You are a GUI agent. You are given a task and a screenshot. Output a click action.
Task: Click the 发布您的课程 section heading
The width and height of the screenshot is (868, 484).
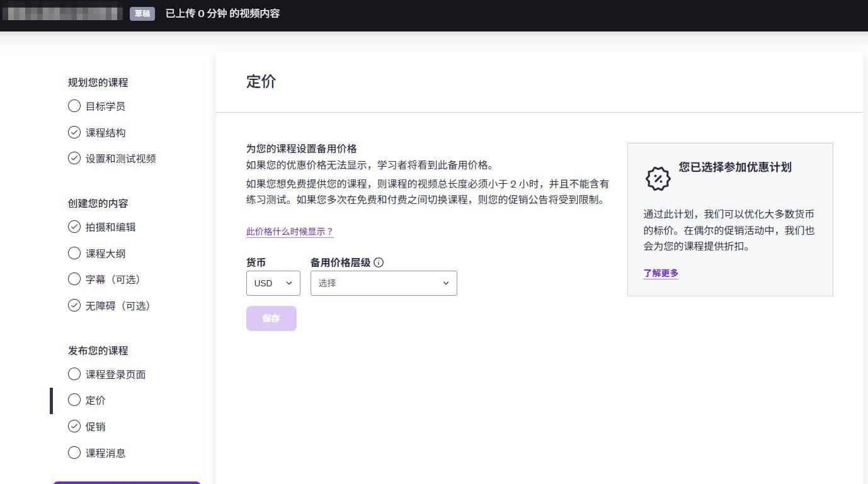98,351
